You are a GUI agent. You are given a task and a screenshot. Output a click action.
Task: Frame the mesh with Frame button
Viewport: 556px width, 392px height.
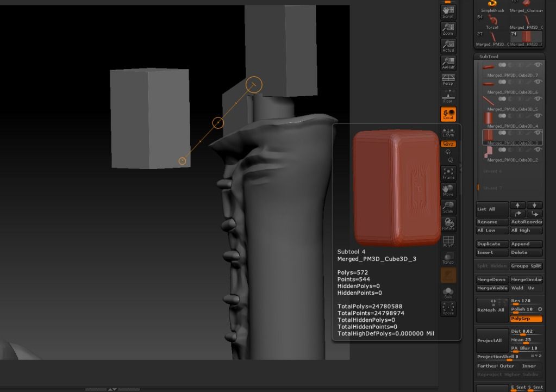pos(448,173)
